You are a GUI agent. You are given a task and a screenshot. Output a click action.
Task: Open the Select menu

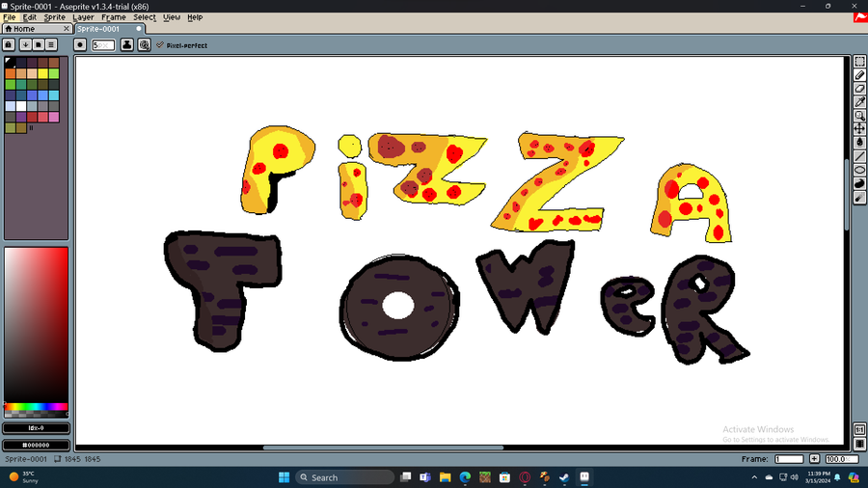coord(145,17)
